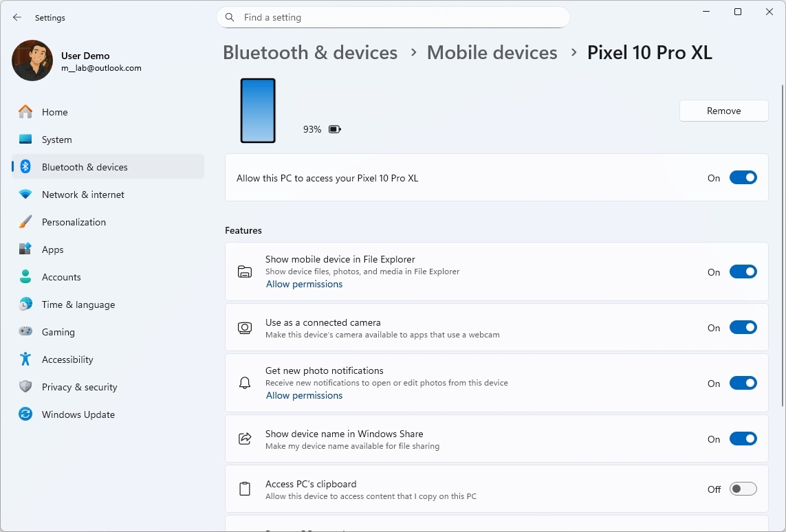Enable Access PC's clipboard
786x532 pixels.
(743, 489)
